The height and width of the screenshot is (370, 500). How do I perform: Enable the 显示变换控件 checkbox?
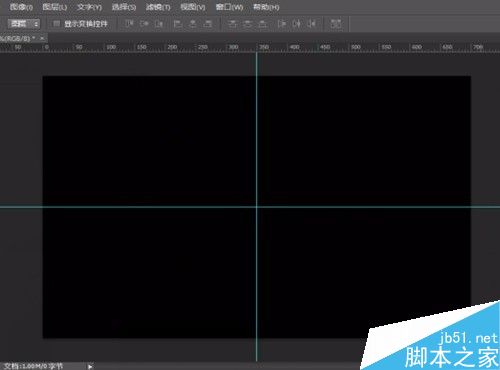pyautogui.click(x=57, y=24)
